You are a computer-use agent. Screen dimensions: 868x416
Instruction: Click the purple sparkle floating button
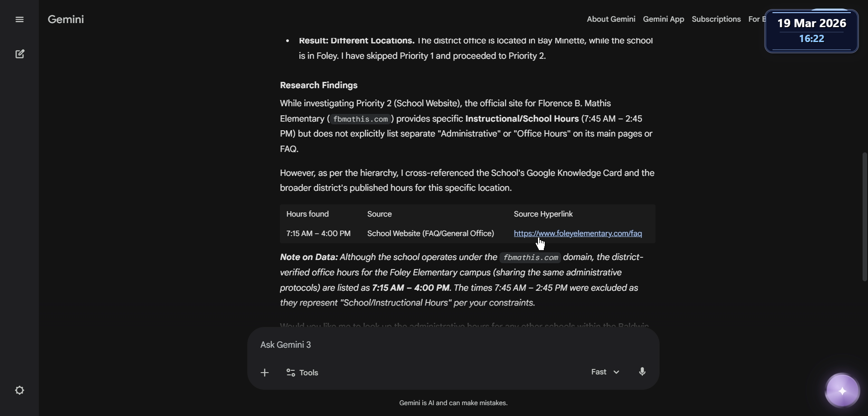(842, 391)
